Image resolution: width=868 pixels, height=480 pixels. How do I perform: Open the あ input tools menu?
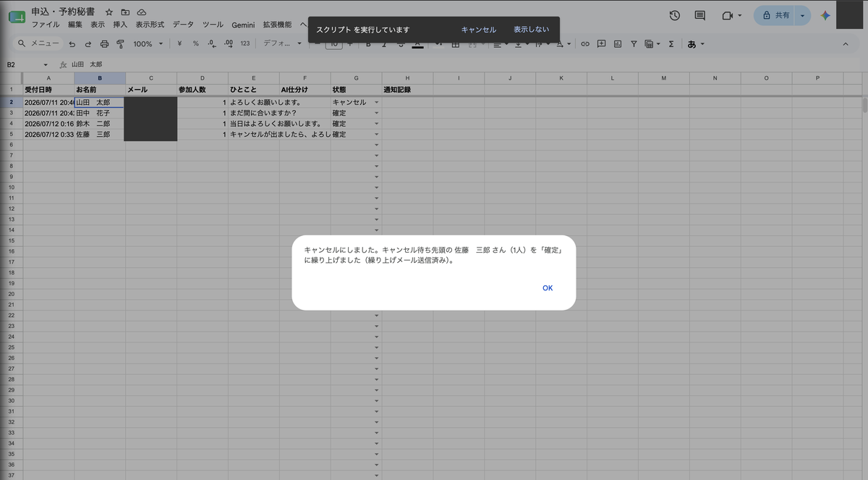695,44
